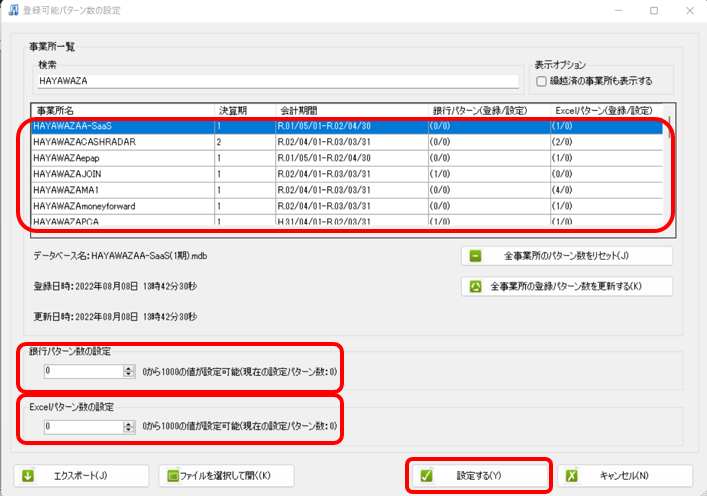Click the データベース名 HAYAWAZAA-SaaS(1期).mdb text
Screen dimensions: 707x496
[x=120, y=256]
